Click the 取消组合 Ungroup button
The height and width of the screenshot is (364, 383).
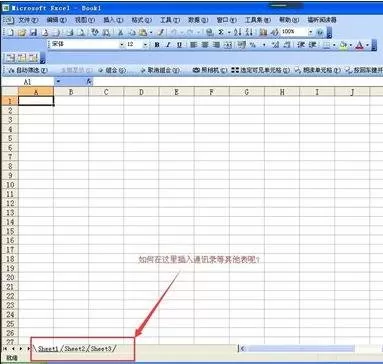coord(160,70)
